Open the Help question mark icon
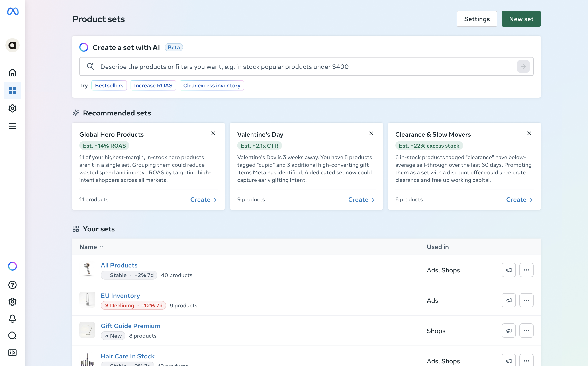Screen dimensions: 588x366 click(12, 285)
